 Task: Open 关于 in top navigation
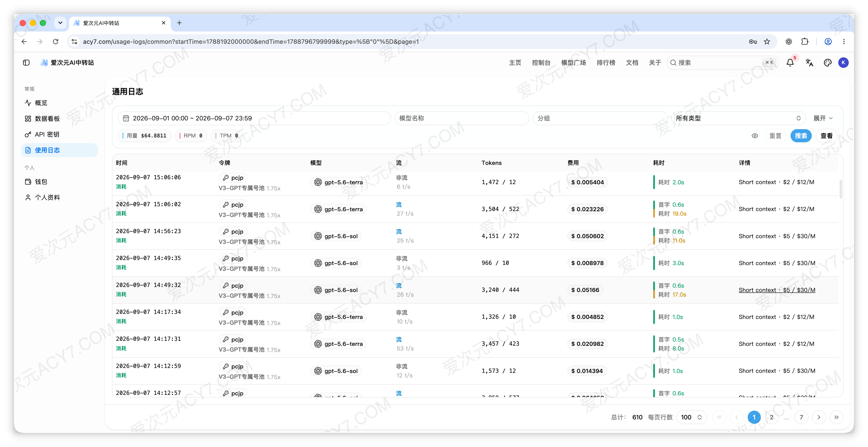(x=655, y=63)
